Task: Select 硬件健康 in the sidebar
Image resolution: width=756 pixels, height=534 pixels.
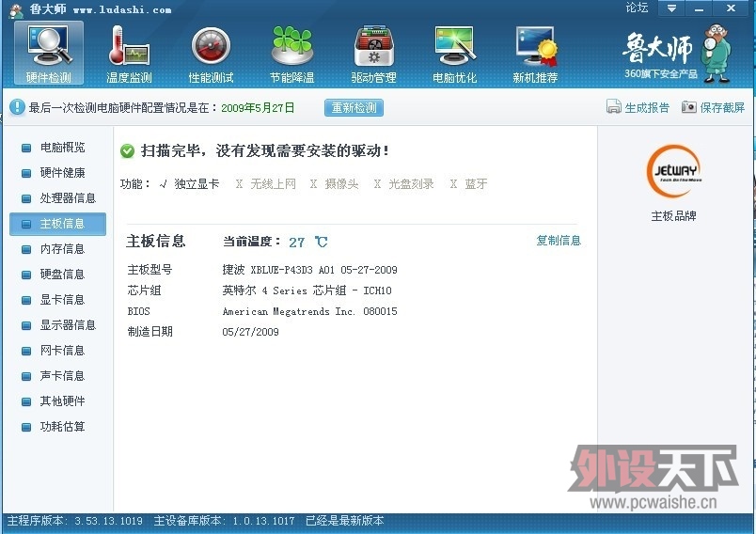Action: click(x=58, y=173)
